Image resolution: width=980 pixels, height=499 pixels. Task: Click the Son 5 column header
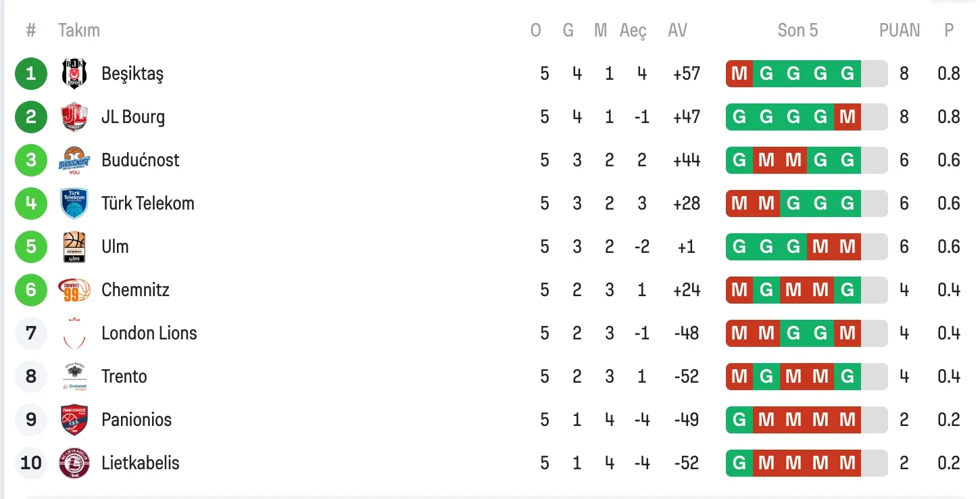point(798,30)
